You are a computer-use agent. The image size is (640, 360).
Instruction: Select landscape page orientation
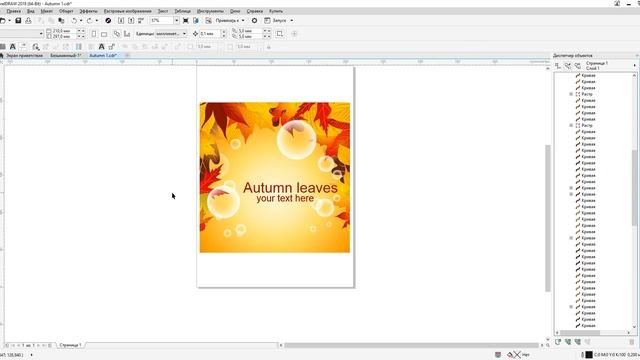point(104,34)
